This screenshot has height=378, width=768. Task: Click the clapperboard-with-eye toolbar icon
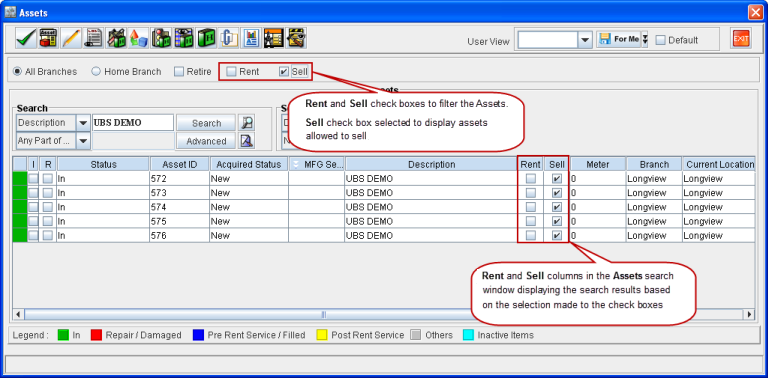coord(297,38)
